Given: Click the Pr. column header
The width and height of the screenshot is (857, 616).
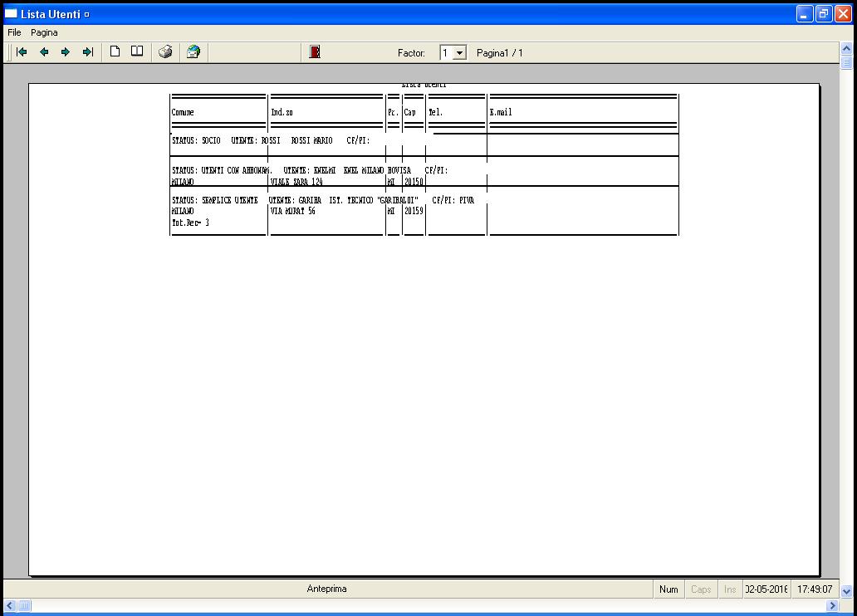Looking at the screenshot, I should pos(393,112).
